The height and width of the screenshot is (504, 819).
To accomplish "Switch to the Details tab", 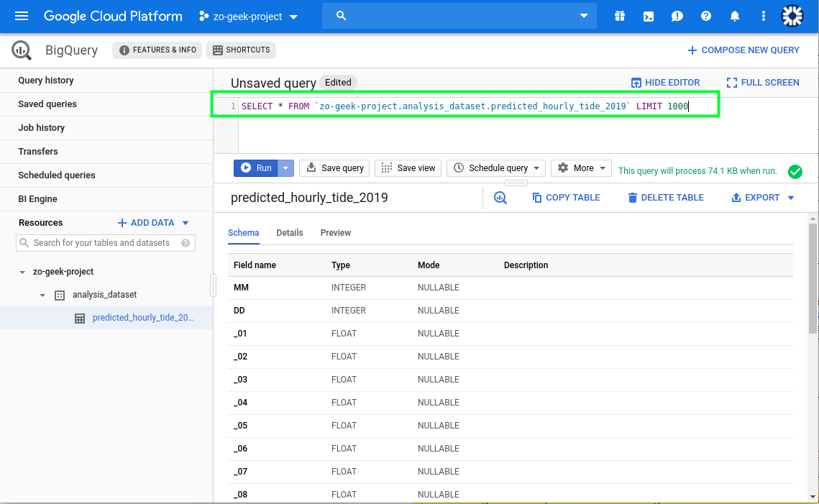I will (290, 233).
